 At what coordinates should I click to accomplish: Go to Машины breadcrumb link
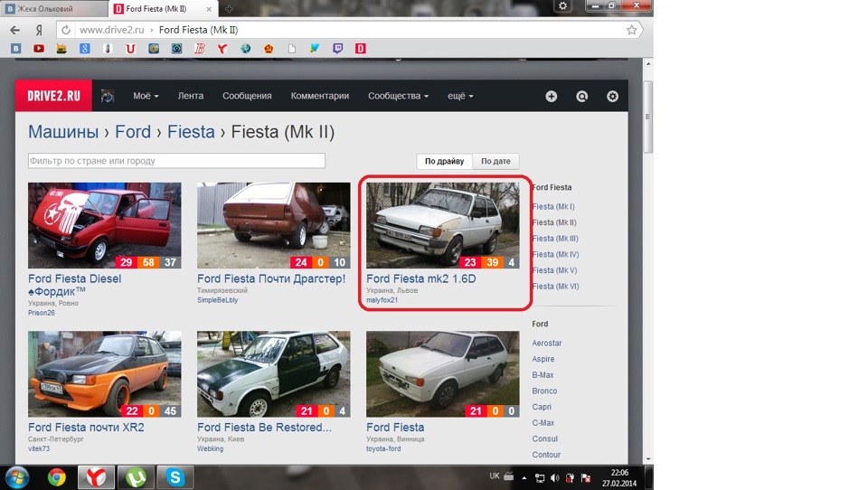[x=63, y=132]
